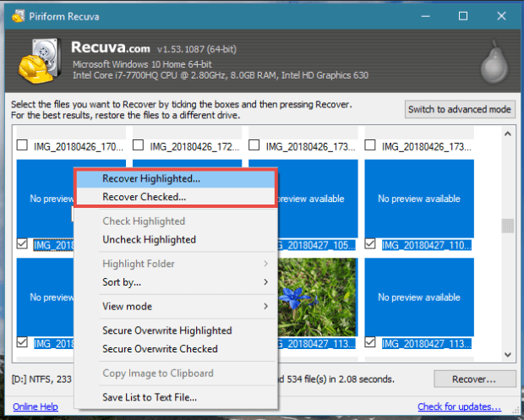Image resolution: width=524 pixels, height=420 pixels.
Task: Expand the Sort by submenu
Action: pos(176,281)
